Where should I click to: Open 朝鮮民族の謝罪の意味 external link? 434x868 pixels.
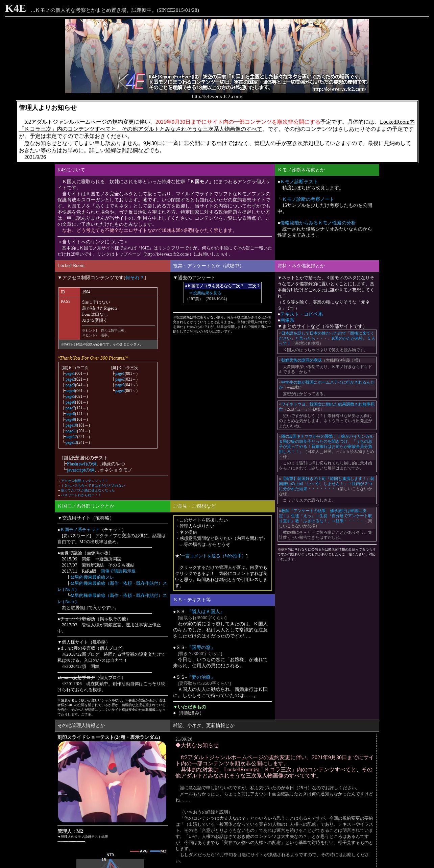(302, 360)
